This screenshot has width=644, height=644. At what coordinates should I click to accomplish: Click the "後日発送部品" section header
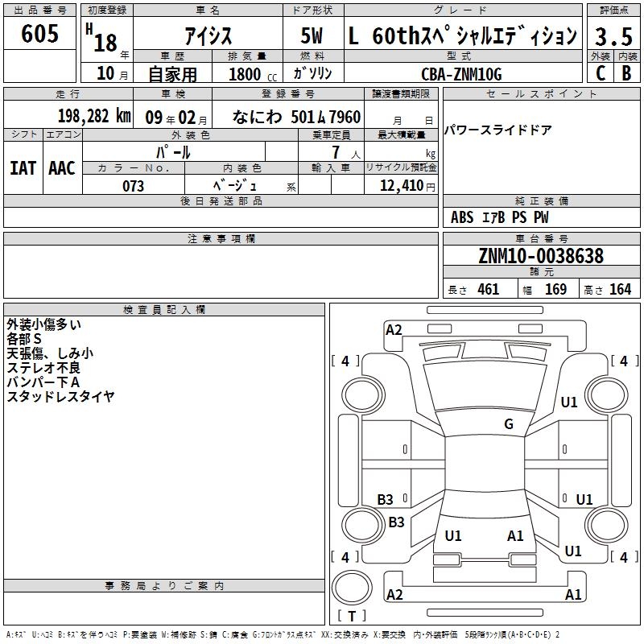[x=221, y=200]
